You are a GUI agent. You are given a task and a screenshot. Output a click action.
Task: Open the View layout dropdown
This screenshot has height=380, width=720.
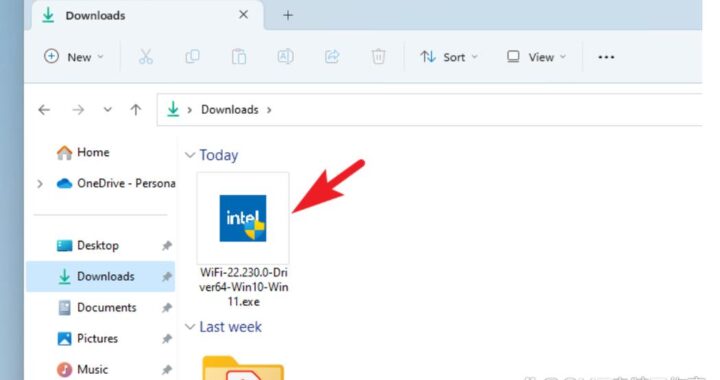pyautogui.click(x=536, y=57)
